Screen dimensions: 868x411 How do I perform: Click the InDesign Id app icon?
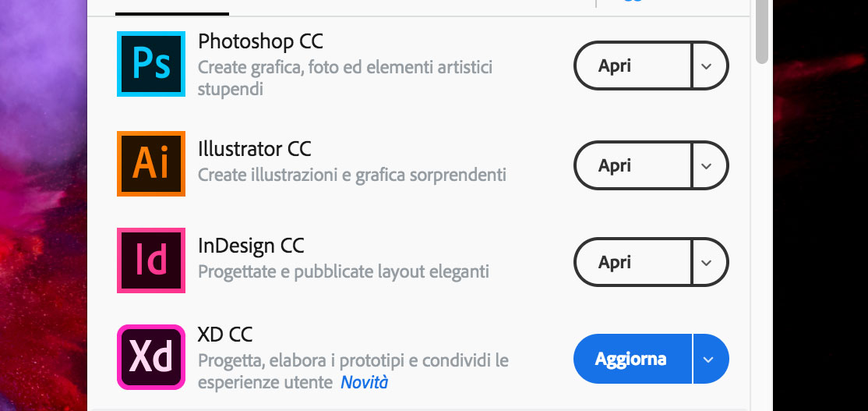[151, 260]
